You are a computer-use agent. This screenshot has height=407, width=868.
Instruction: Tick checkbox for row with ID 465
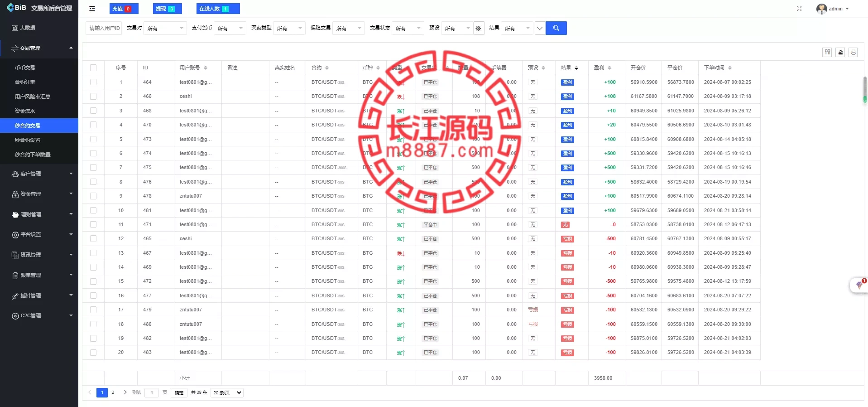tap(93, 238)
